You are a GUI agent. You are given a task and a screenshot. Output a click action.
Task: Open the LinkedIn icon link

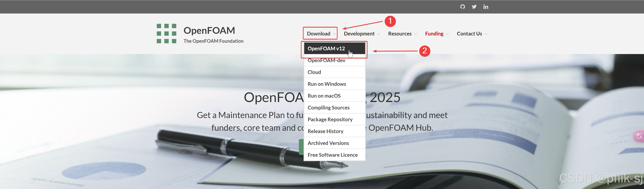coord(485,7)
